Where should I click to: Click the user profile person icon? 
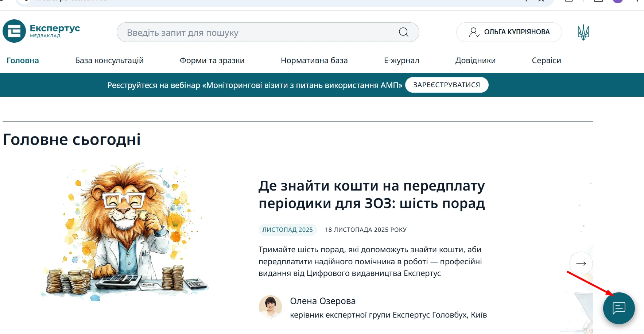click(x=474, y=32)
